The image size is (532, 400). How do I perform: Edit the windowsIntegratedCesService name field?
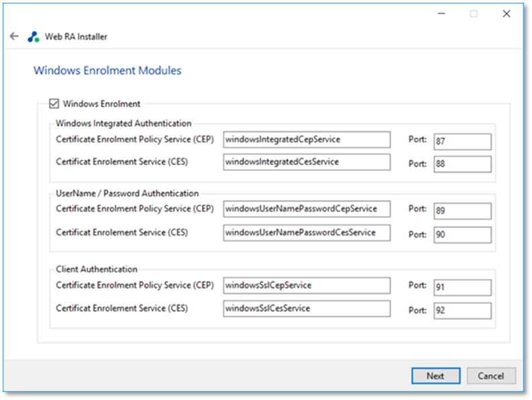307,162
